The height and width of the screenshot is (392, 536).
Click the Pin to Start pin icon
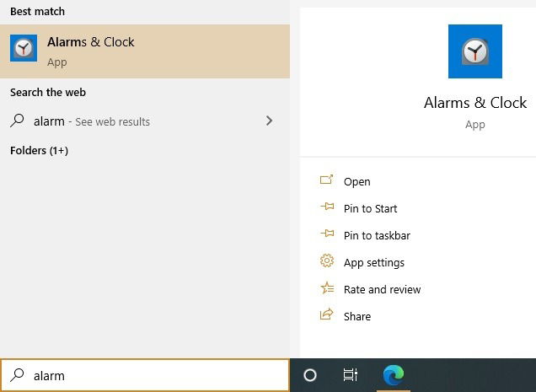click(x=326, y=207)
